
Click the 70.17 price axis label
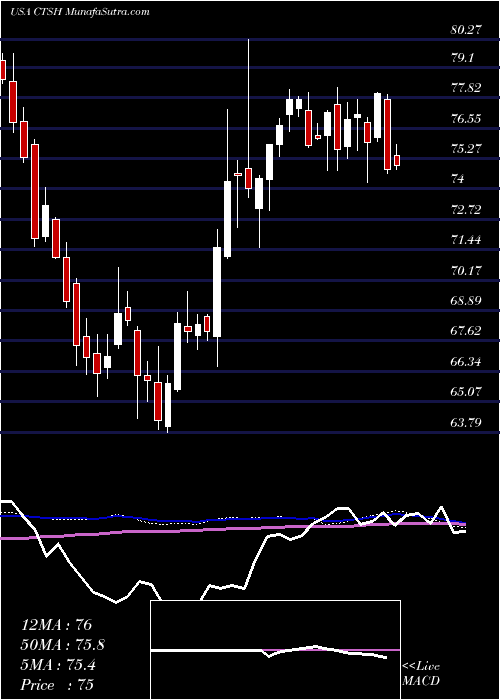(x=467, y=270)
